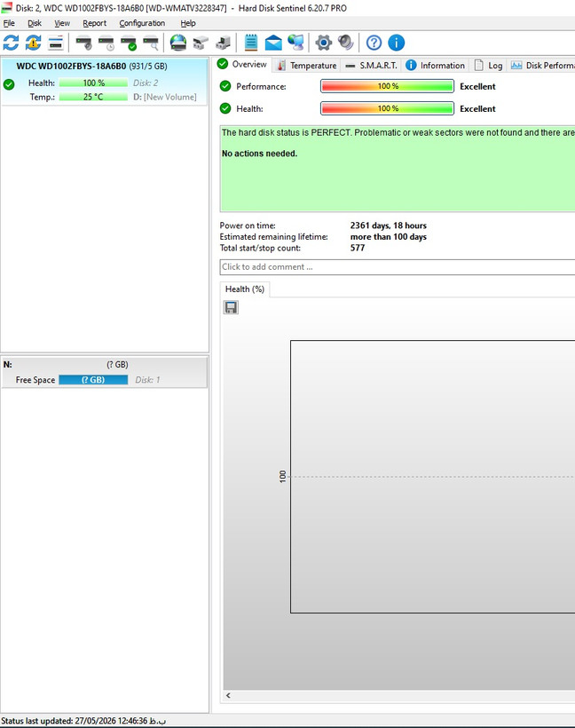The height and width of the screenshot is (728, 575).
Task: Click the 'Excellent' label next to Performance
Action: pos(477,86)
